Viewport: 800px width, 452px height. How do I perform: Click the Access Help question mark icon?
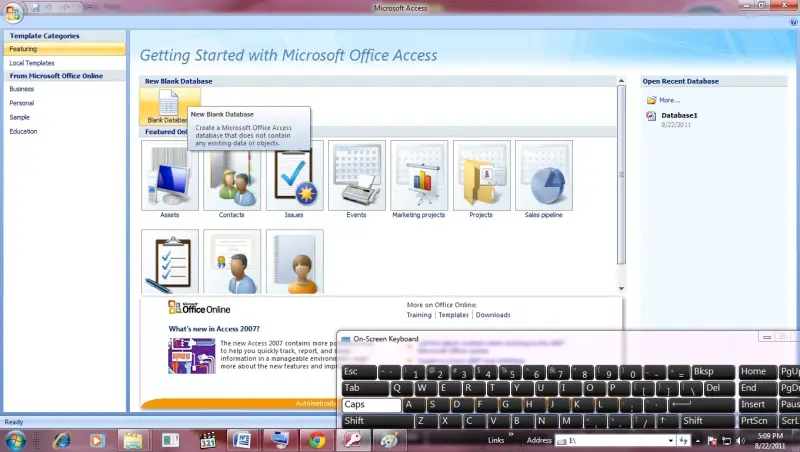(x=793, y=22)
